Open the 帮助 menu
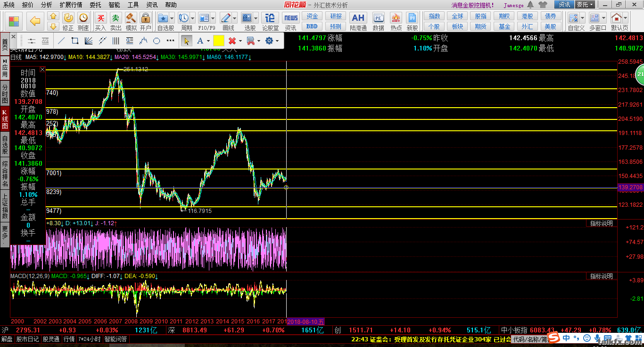Image resolution: width=644 pixels, height=347 pixels. tap(171, 5)
